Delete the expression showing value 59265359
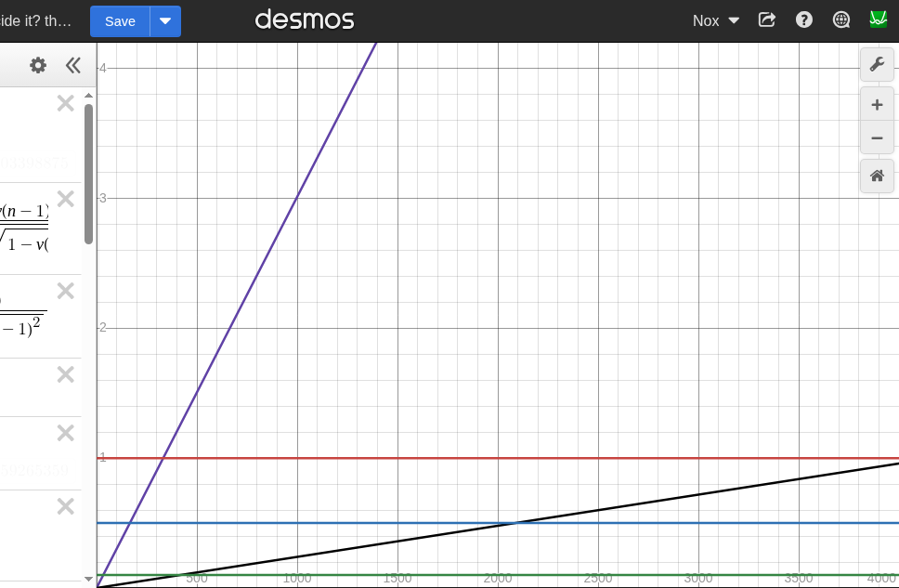899x588 pixels. pyautogui.click(x=66, y=433)
